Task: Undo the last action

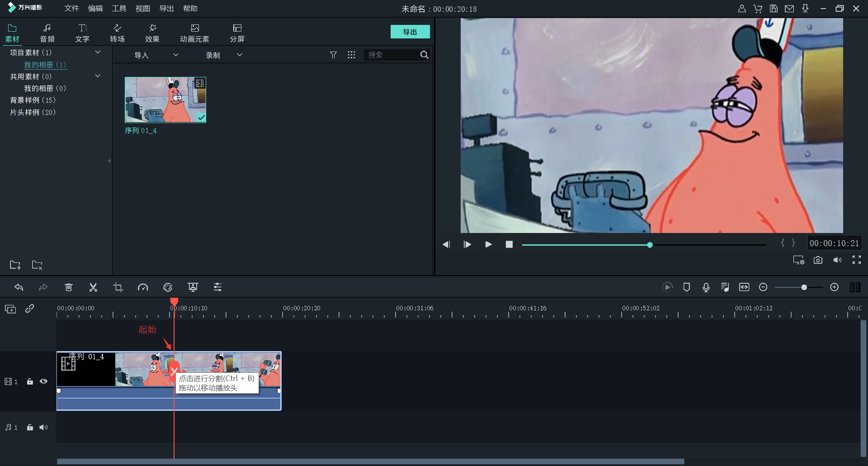Action: point(19,287)
